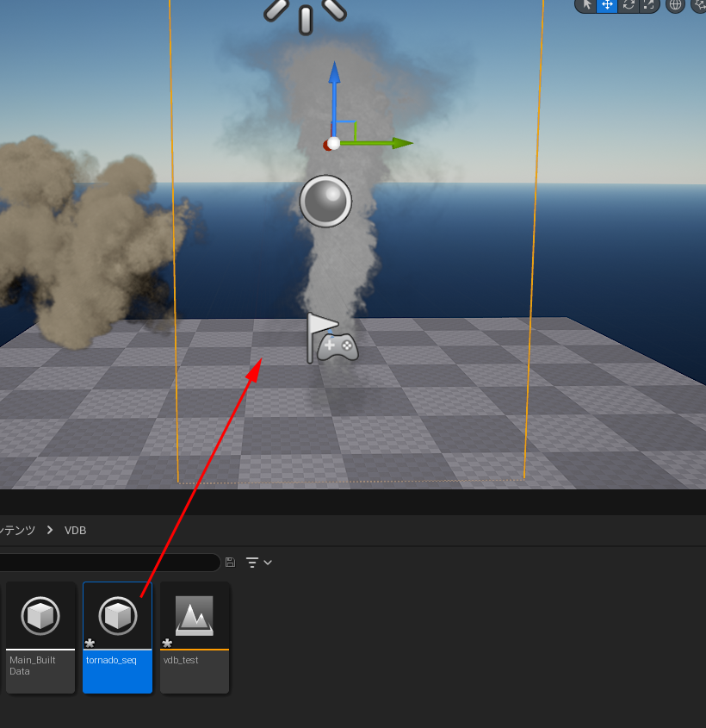The image size is (706, 728).
Task: Expand breadcrumb chevron before VDB
Action: [50, 531]
